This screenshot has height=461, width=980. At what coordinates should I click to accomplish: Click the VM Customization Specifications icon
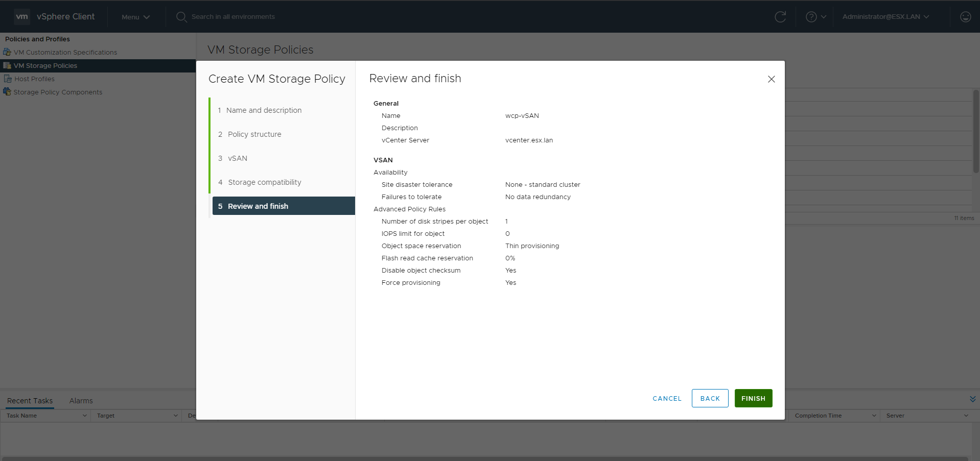click(x=7, y=52)
